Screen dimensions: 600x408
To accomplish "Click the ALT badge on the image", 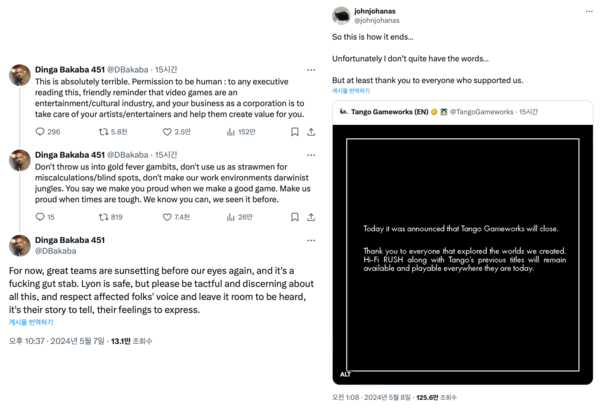I will 345,374.
